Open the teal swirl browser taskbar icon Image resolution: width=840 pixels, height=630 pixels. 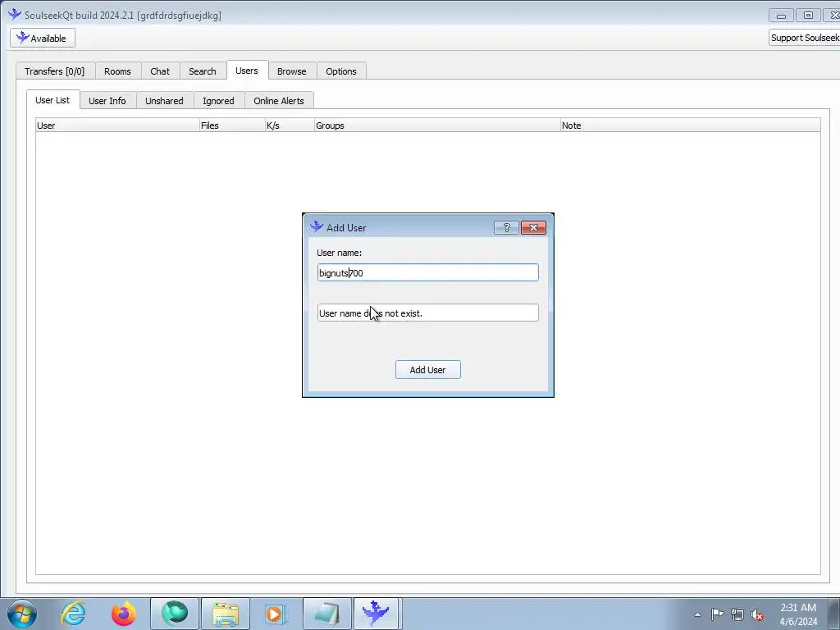coord(175,614)
